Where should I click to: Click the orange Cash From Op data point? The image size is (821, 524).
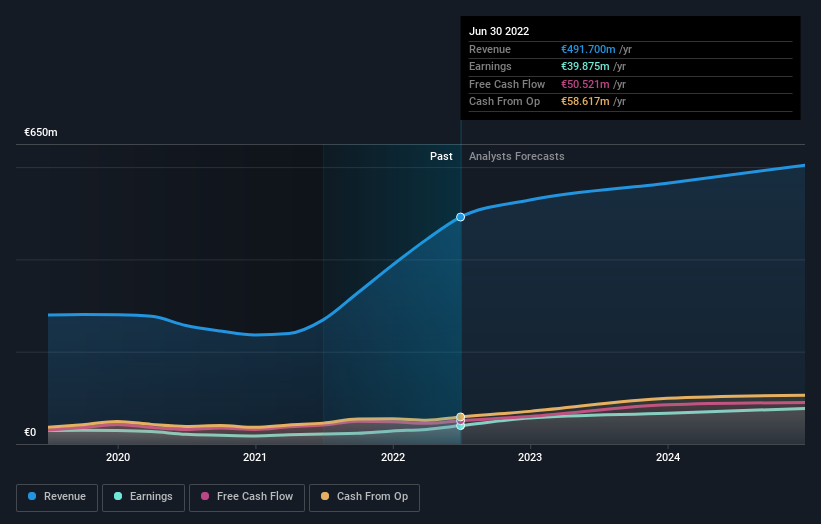click(460, 417)
